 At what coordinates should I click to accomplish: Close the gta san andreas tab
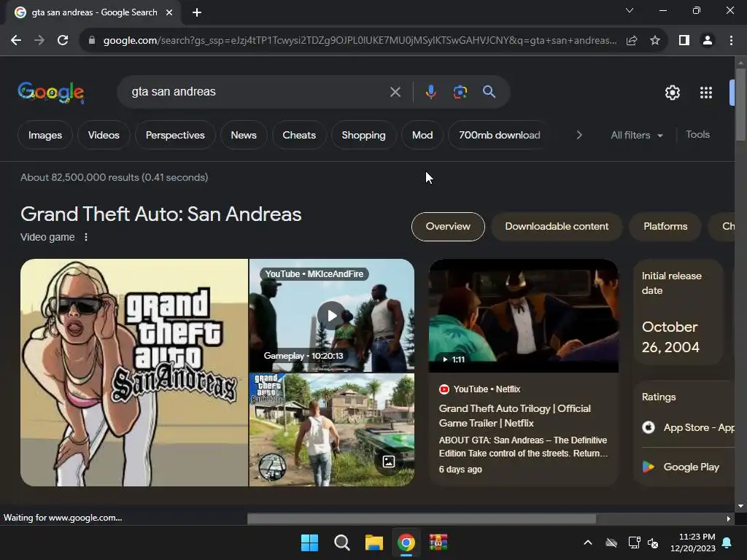[169, 12]
